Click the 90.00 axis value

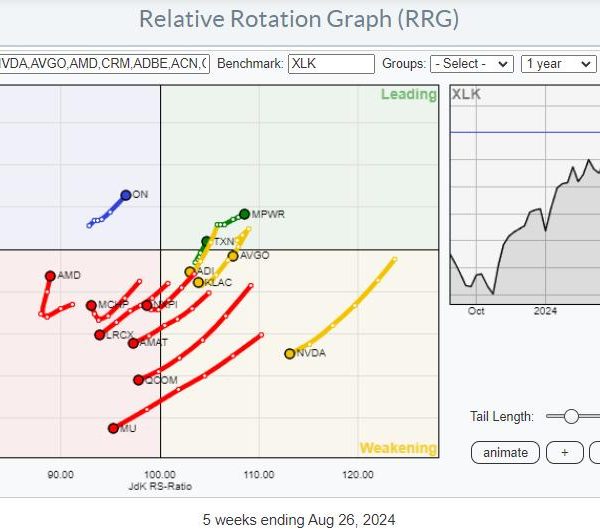pos(60,475)
